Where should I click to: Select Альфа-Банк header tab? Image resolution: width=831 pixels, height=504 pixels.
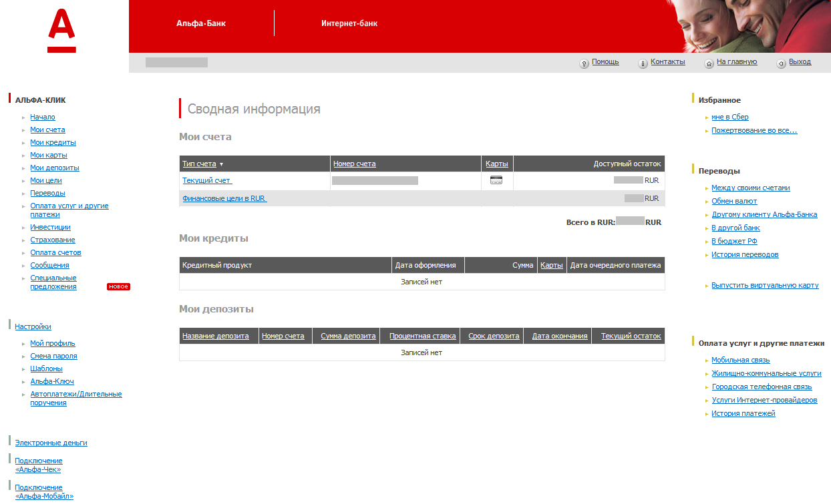click(x=201, y=23)
